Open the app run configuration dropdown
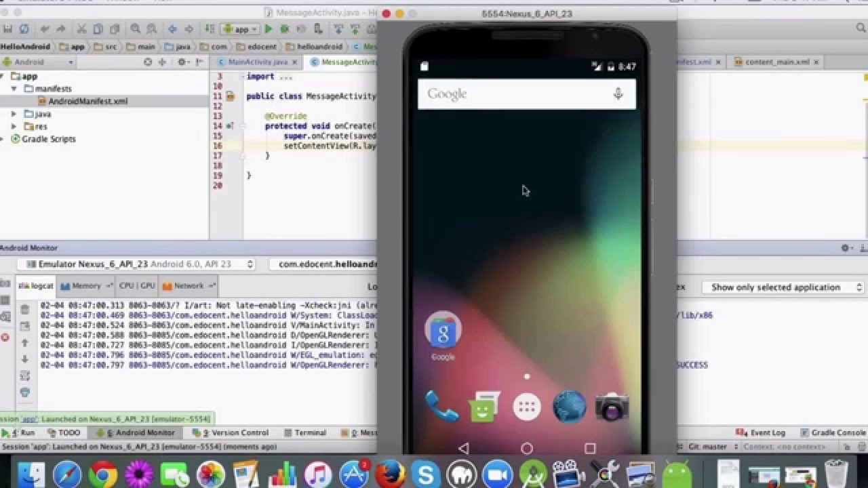Screen dimensions: 868x488 [240, 29]
